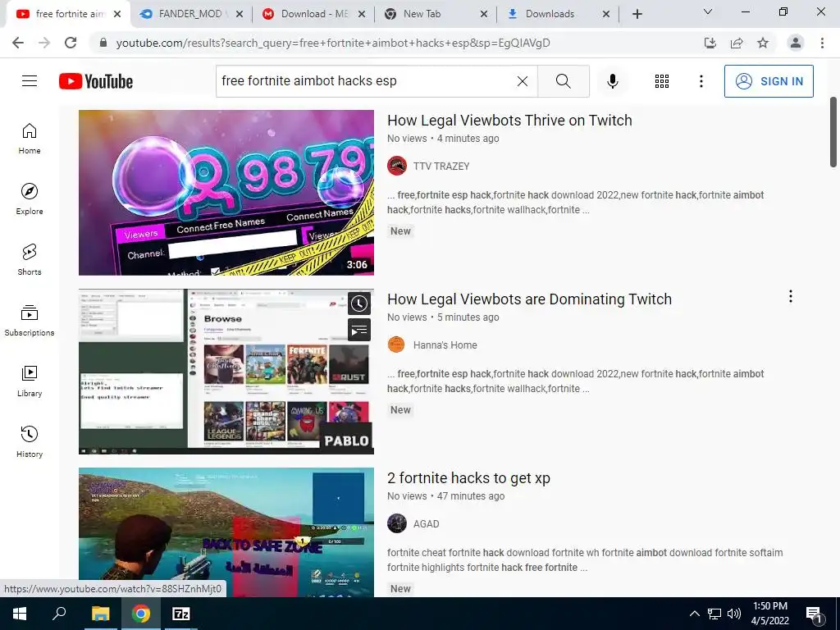Click thumbnail with 3:06 duration

(226, 193)
